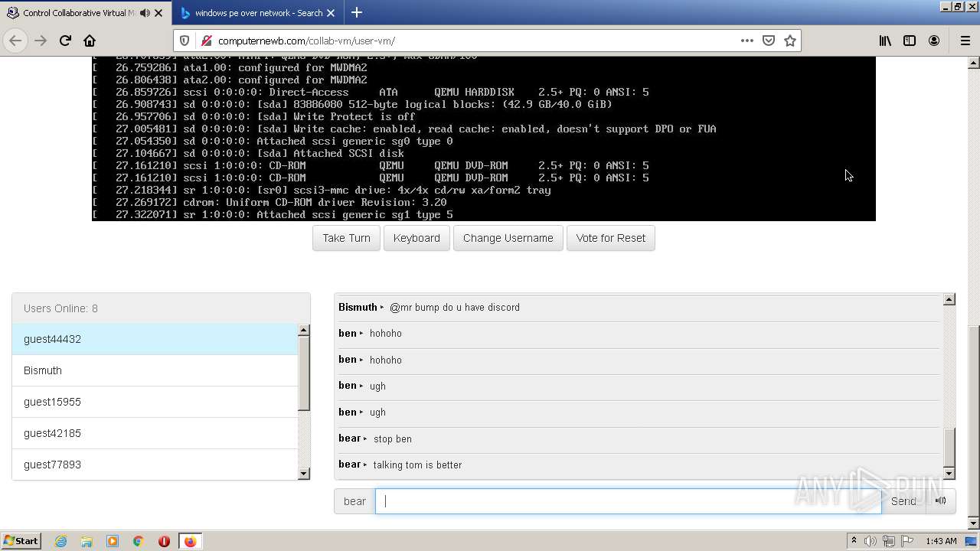980x551 pixels.
Task: Click user list scroll up arrow
Action: [x=304, y=330]
